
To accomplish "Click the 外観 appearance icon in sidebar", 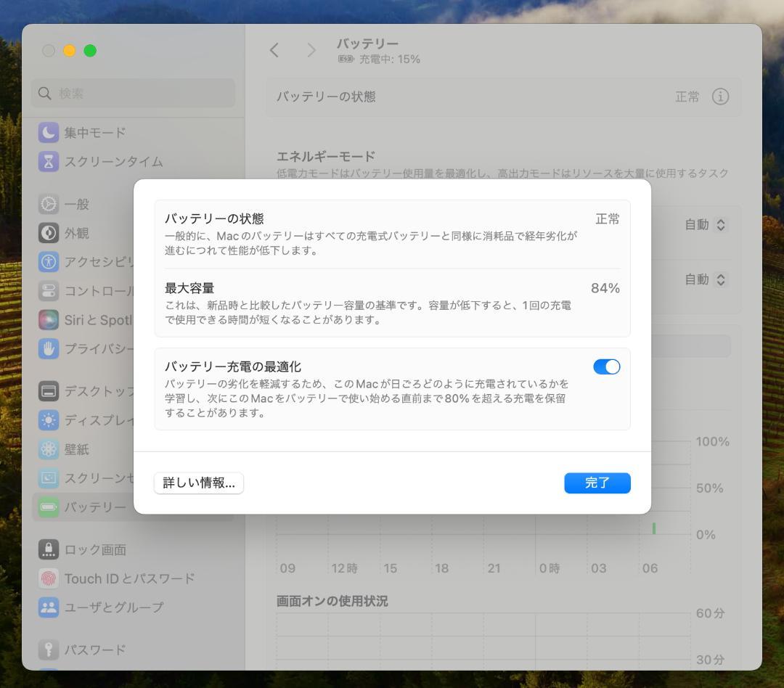I will pos(48,233).
